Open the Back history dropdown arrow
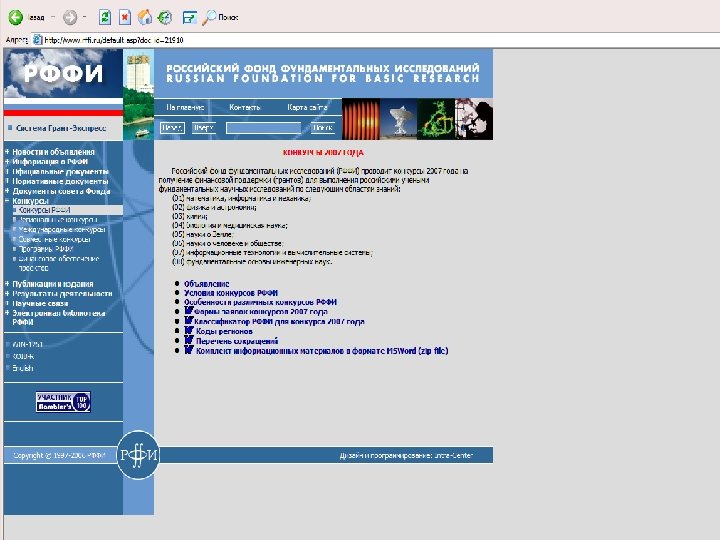The image size is (720, 540). coord(52,17)
